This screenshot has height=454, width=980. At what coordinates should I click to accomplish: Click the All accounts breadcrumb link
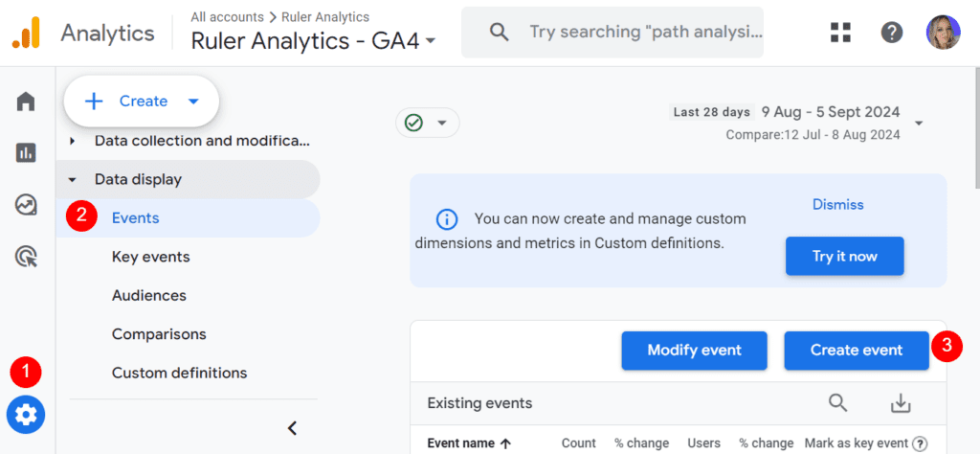point(227,17)
